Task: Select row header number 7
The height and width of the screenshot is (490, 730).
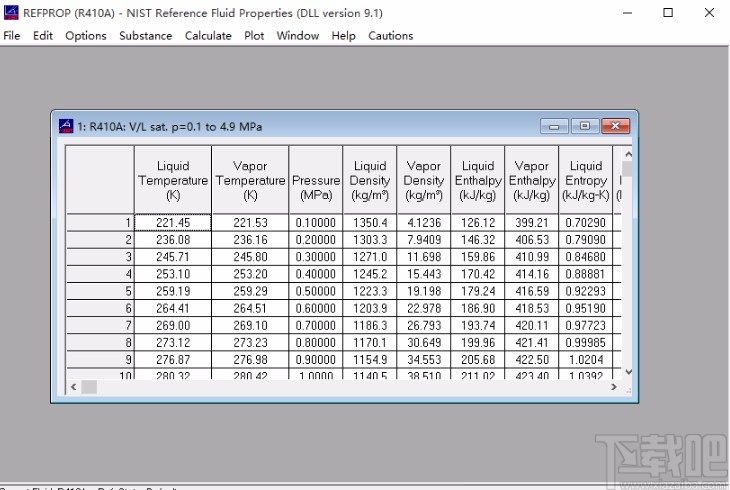Action: click(x=100, y=325)
